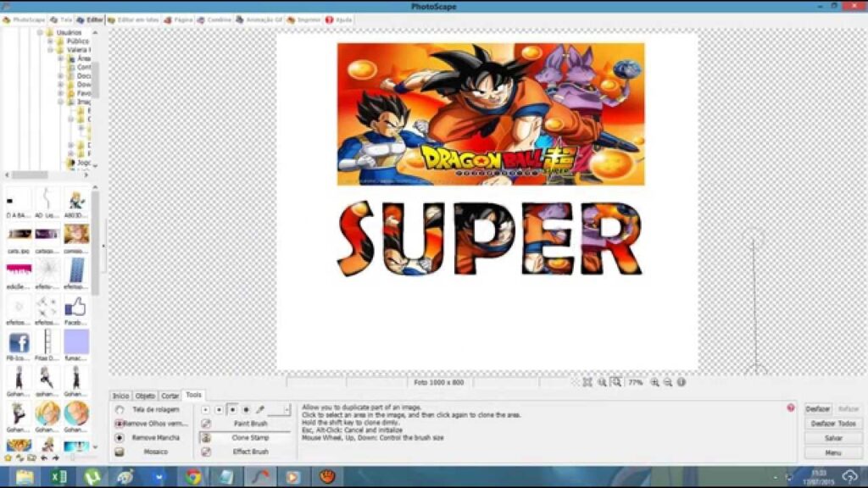Open File Explorer from the taskbar
Viewport: 868px width, 488px height.
pos(25,476)
